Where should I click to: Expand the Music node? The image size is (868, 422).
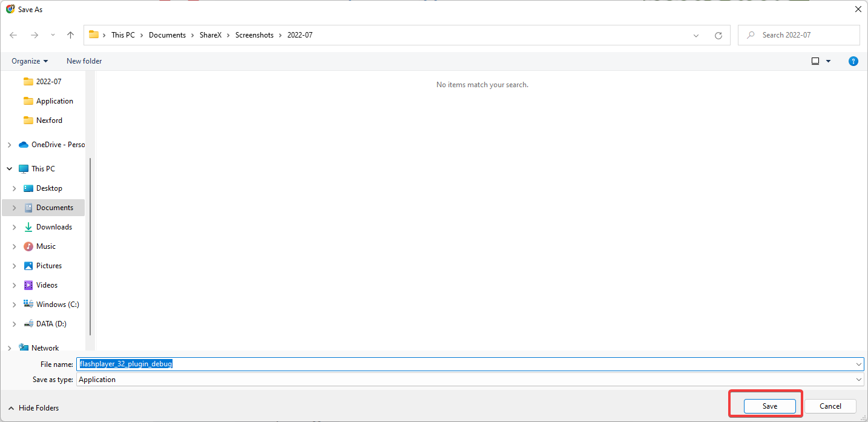click(x=14, y=246)
